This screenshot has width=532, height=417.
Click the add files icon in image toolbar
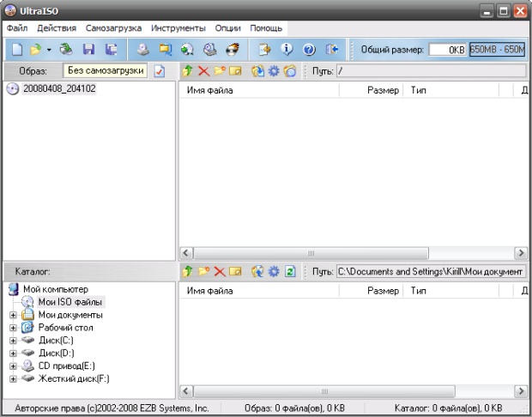point(257,71)
